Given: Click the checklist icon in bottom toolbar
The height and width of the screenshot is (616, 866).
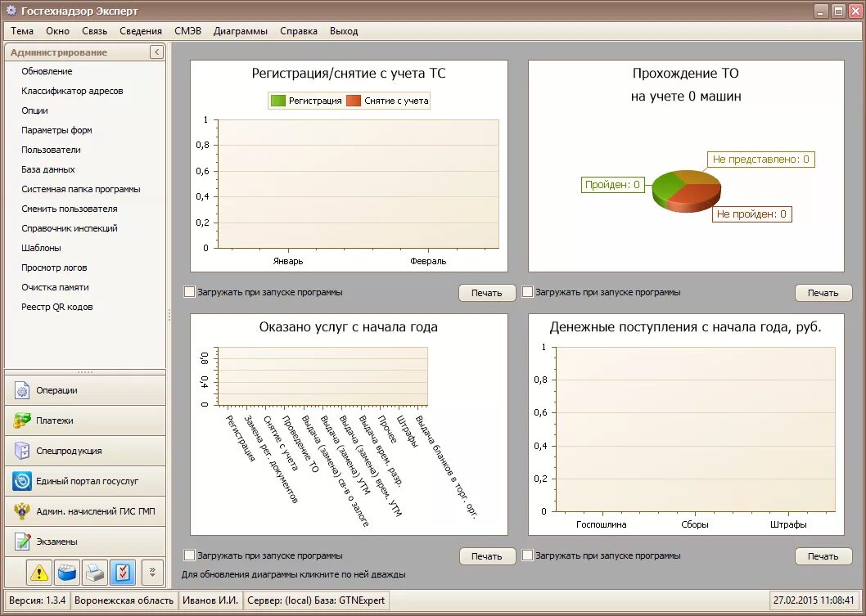Looking at the screenshot, I should 123,573.
